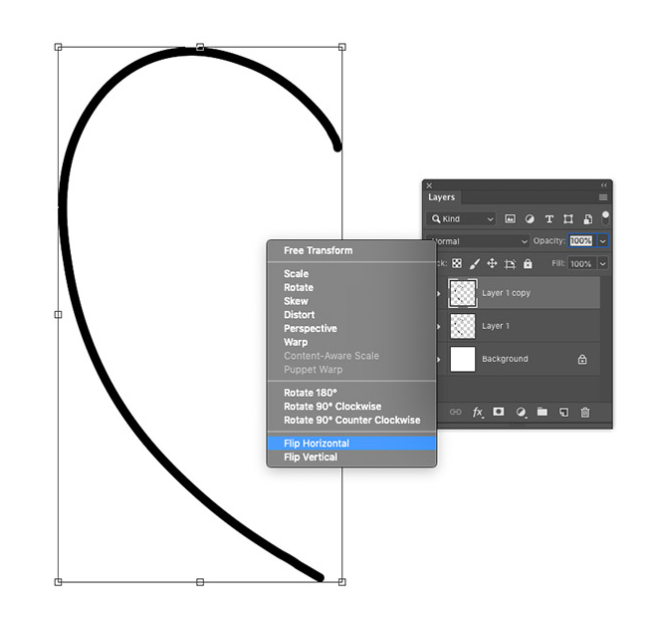Switch to the Layers tab
648x623 pixels.
pyautogui.click(x=441, y=197)
